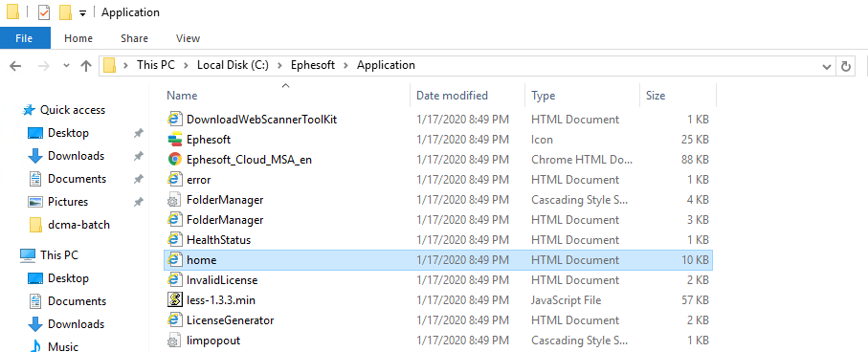Switch to the View ribbon tab

[188, 38]
